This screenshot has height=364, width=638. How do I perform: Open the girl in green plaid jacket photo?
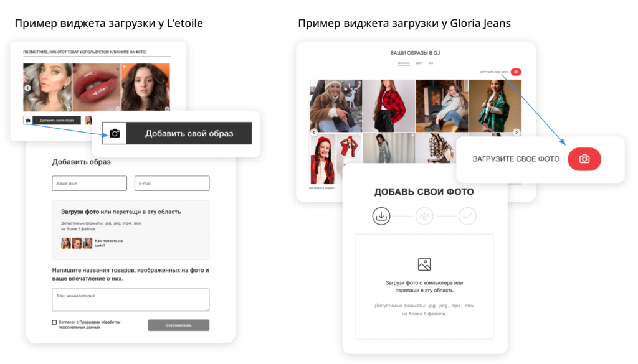coord(495,106)
